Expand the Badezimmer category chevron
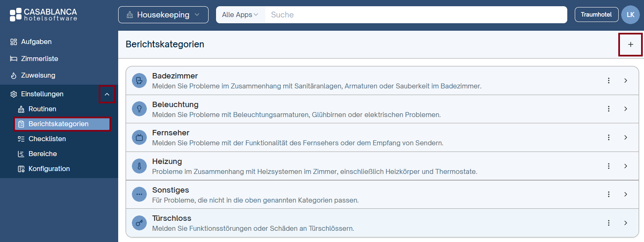644x242 pixels. coord(626,81)
